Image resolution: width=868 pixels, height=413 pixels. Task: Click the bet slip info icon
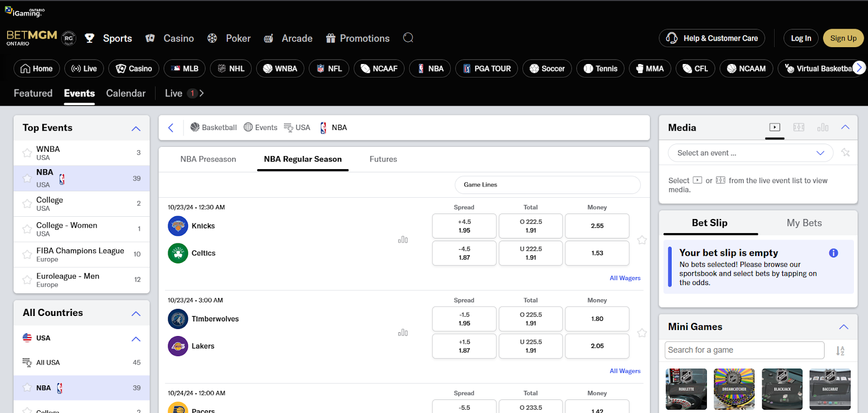[x=833, y=253]
